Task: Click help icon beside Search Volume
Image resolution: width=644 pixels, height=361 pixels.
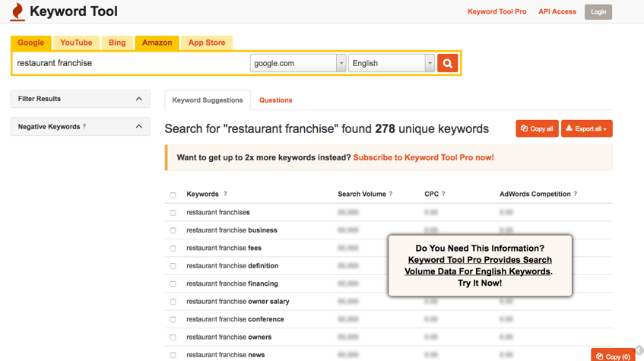Action: click(x=391, y=195)
